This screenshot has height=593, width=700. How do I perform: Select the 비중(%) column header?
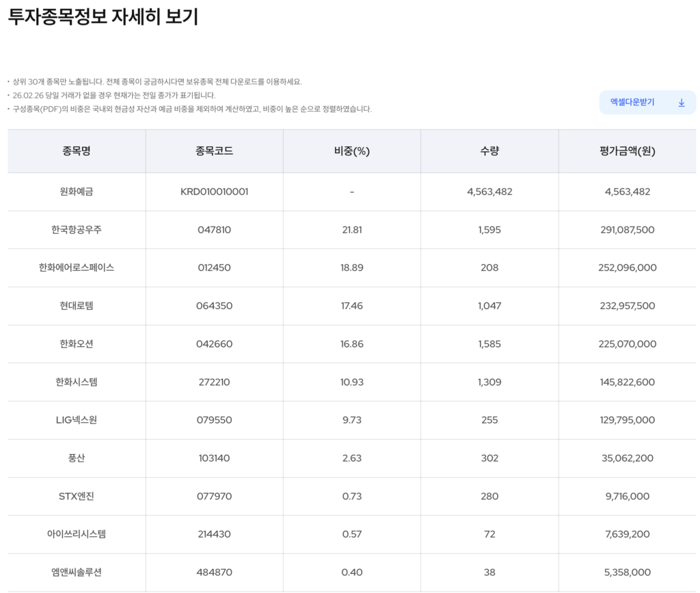coord(351,151)
